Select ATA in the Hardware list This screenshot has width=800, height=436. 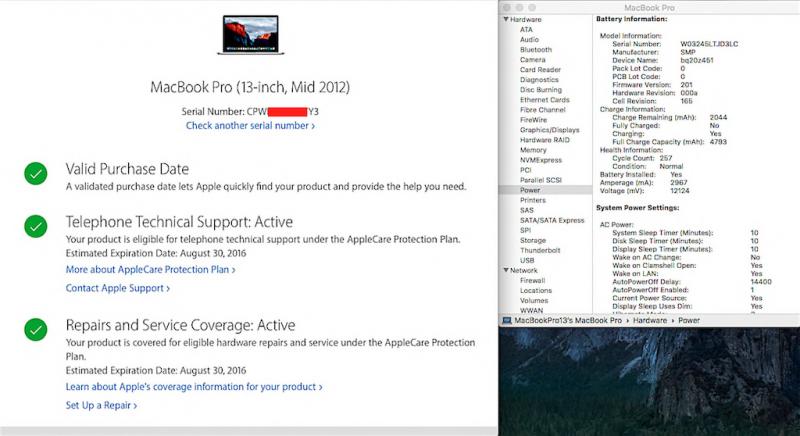pyautogui.click(x=526, y=30)
